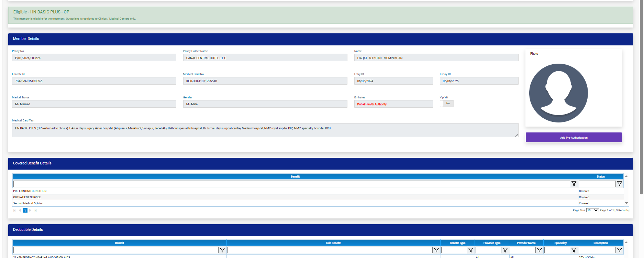Click the Covered Benefit column filter icon
This screenshot has height=258, width=644.
click(x=574, y=184)
